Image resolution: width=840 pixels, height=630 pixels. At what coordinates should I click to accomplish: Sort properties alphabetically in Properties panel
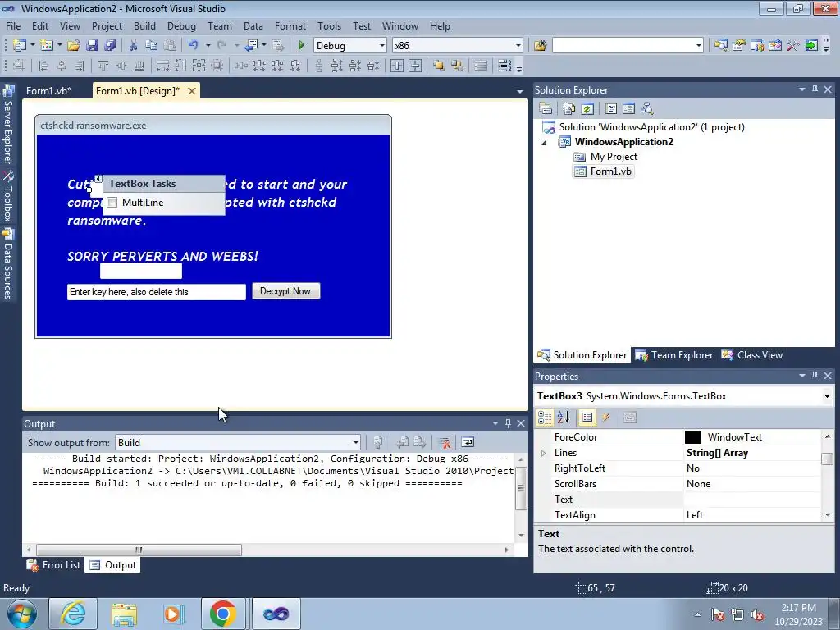click(x=563, y=418)
